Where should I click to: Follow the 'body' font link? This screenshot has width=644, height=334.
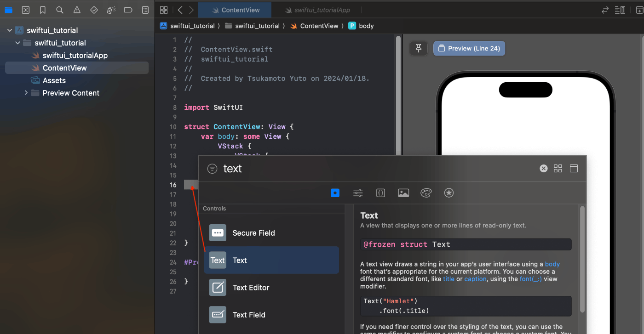pos(552,264)
